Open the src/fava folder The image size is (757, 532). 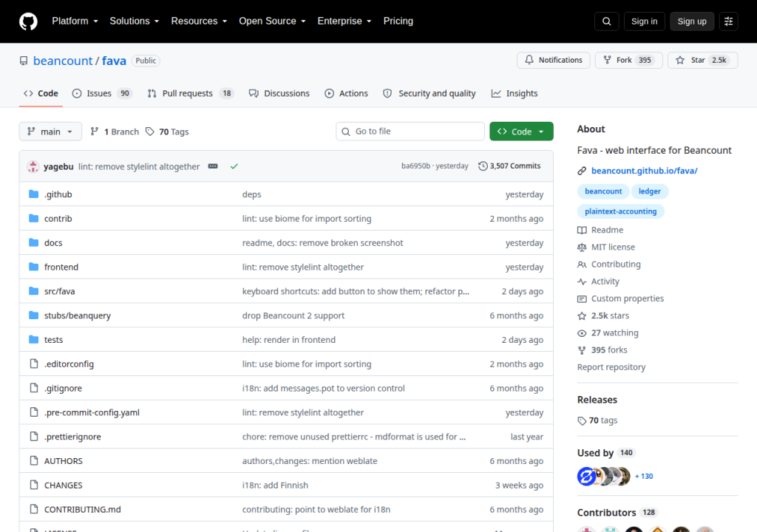click(59, 291)
